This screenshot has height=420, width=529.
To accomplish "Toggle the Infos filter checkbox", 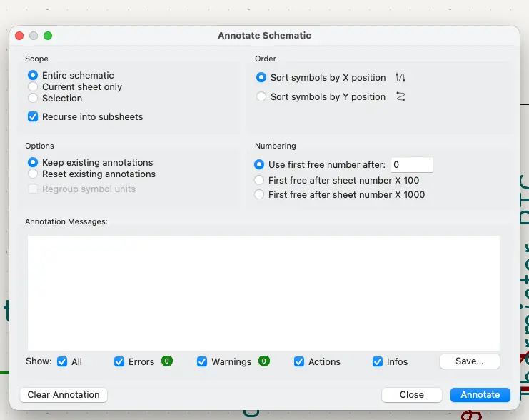I will coord(377,361).
